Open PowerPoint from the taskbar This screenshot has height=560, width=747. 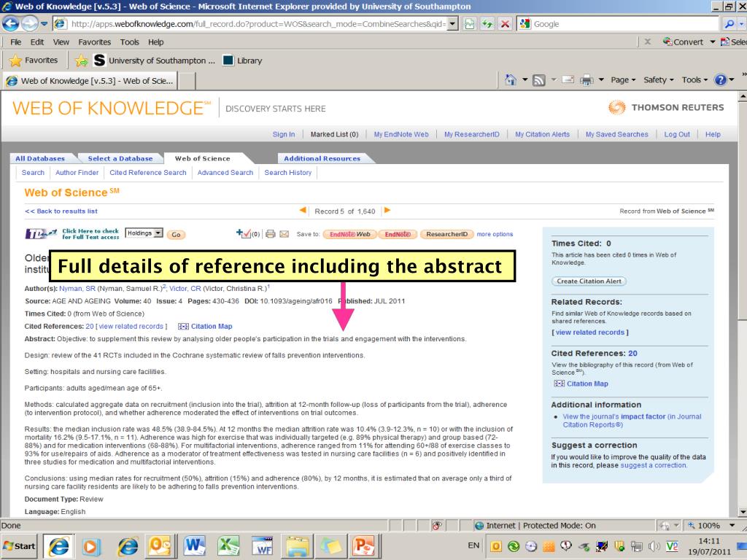pos(364,545)
